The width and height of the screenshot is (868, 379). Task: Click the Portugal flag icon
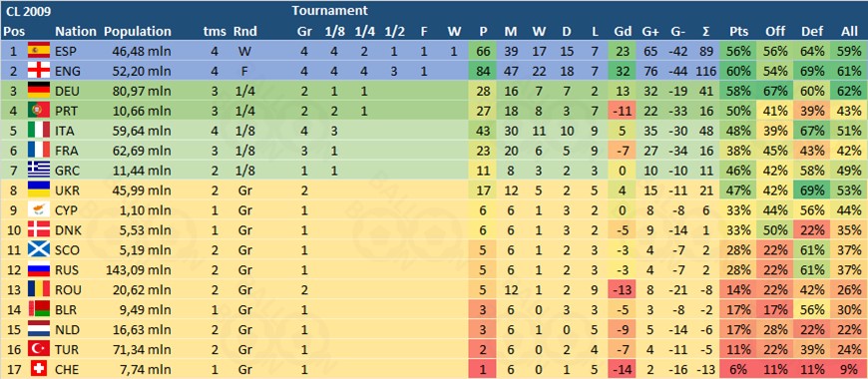[38, 111]
